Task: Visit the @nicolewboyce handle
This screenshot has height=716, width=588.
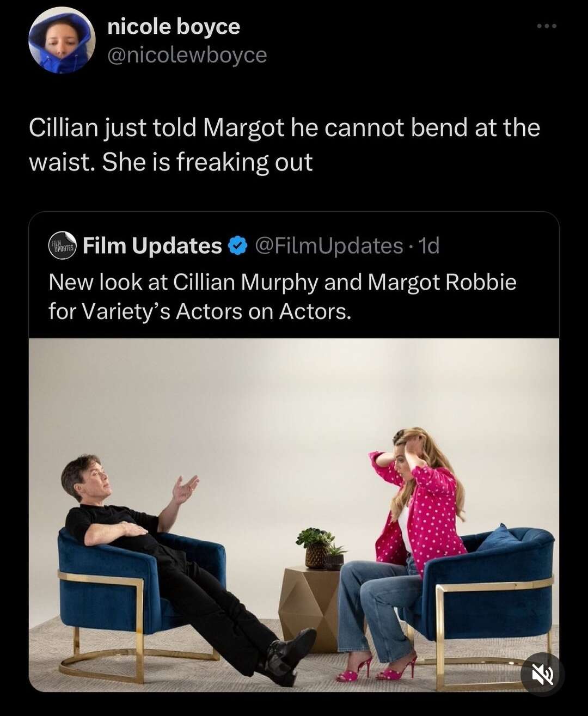Action: coord(187,55)
